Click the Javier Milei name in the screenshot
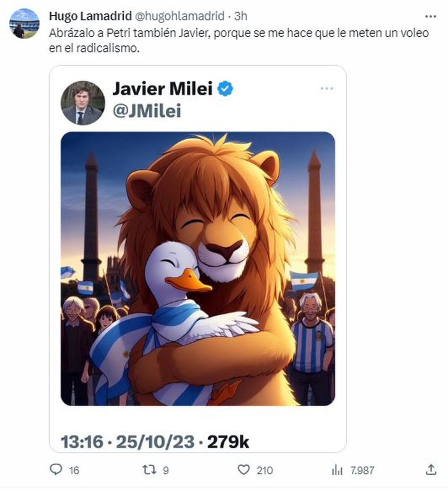This screenshot has width=448, height=491. (x=162, y=89)
